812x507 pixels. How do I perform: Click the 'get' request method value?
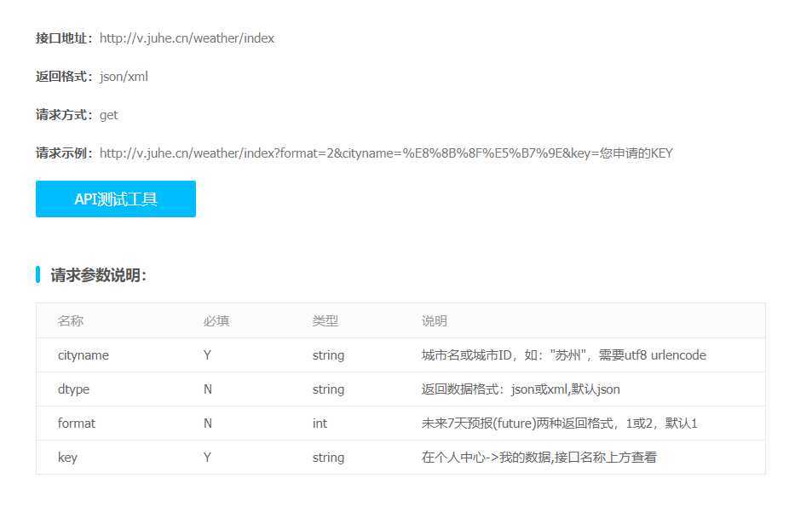point(109,115)
